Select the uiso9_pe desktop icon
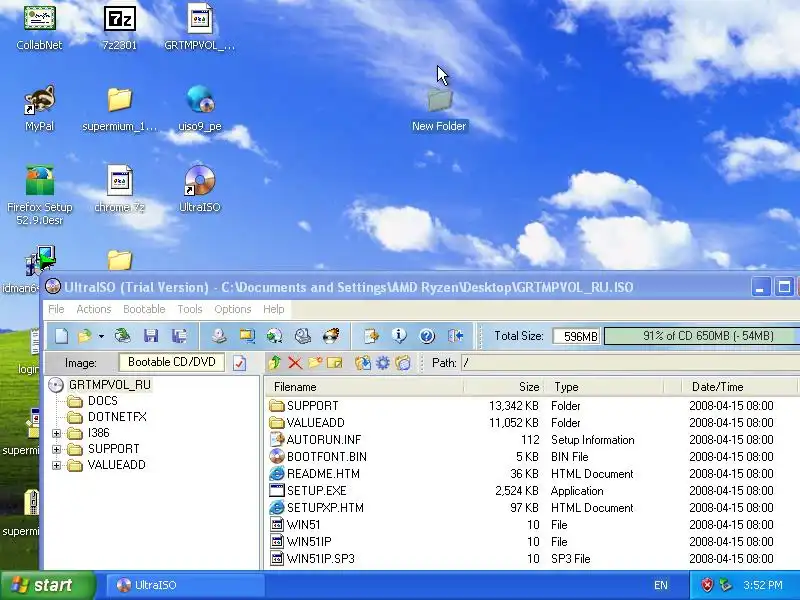Image resolution: width=800 pixels, height=600 pixels. [199, 108]
